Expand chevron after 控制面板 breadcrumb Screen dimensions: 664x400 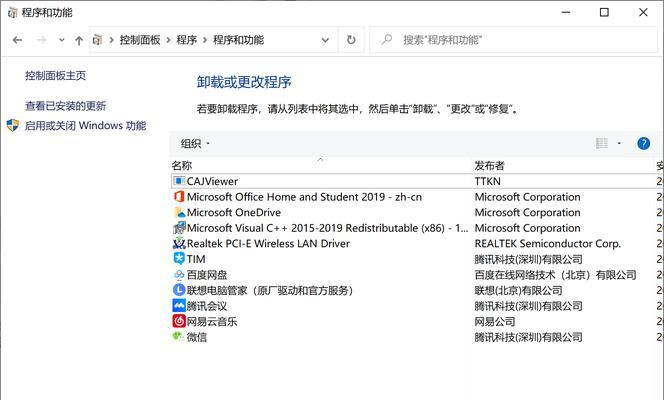[x=169, y=40]
